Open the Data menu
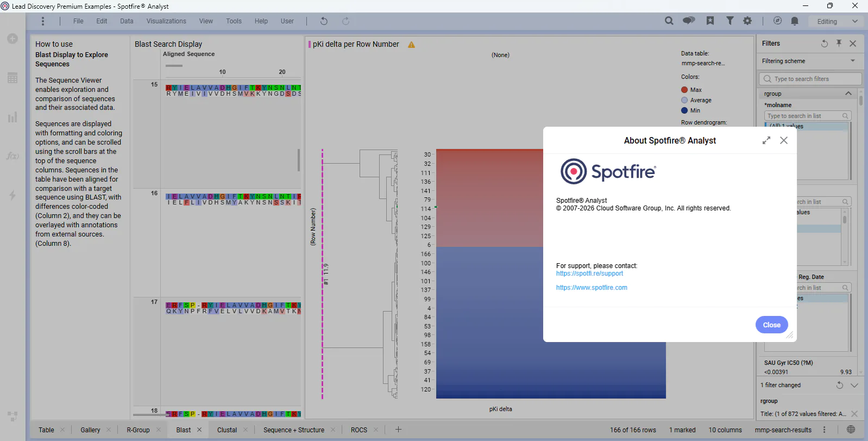 pyautogui.click(x=127, y=21)
